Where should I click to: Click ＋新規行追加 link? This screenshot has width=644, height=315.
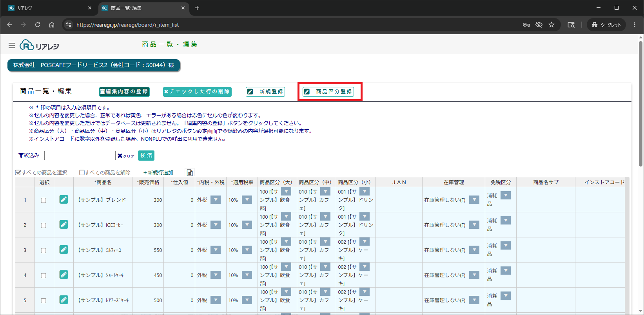[x=158, y=172]
